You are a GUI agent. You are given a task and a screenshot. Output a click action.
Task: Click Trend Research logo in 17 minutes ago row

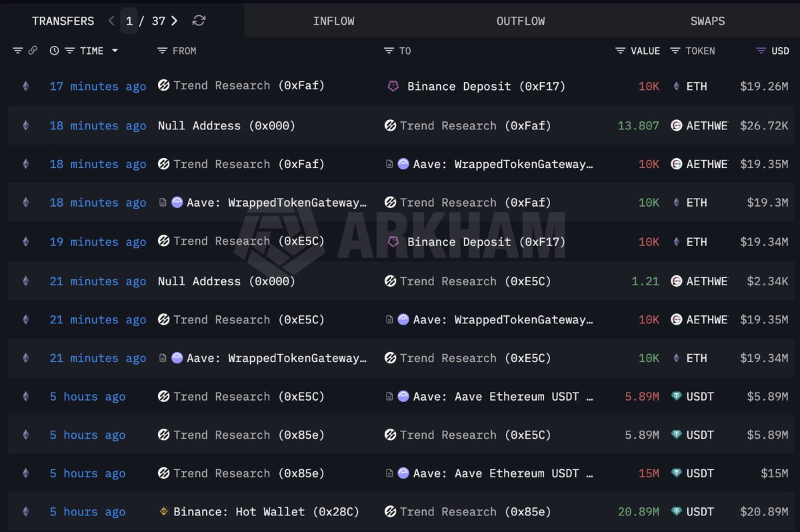tap(163, 85)
